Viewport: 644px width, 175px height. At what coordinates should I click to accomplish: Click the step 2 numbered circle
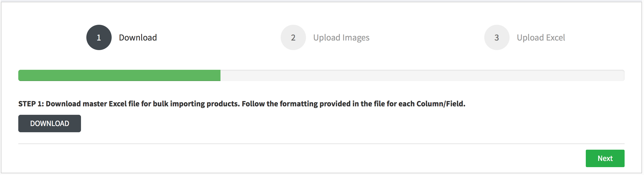tap(293, 37)
